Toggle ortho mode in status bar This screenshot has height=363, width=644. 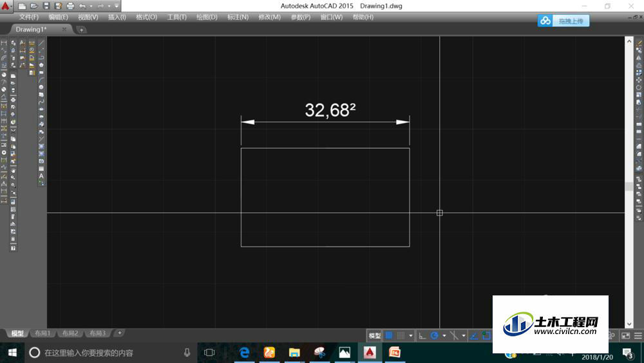tap(422, 335)
